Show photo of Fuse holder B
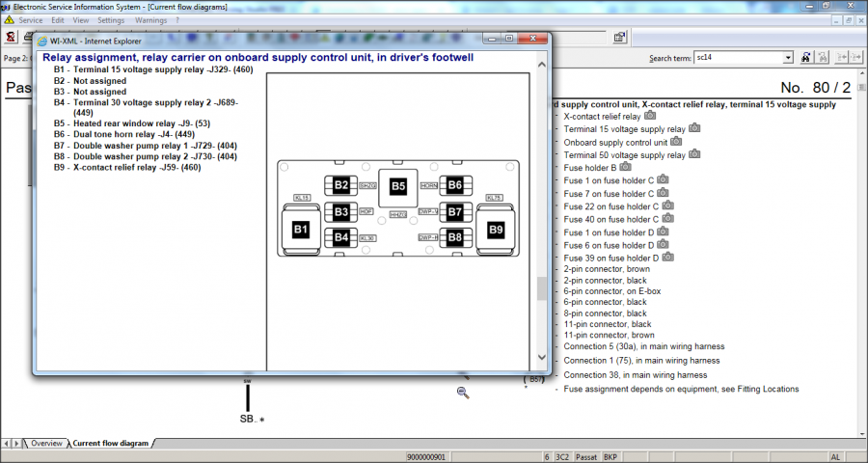 [x=625, y=167]
